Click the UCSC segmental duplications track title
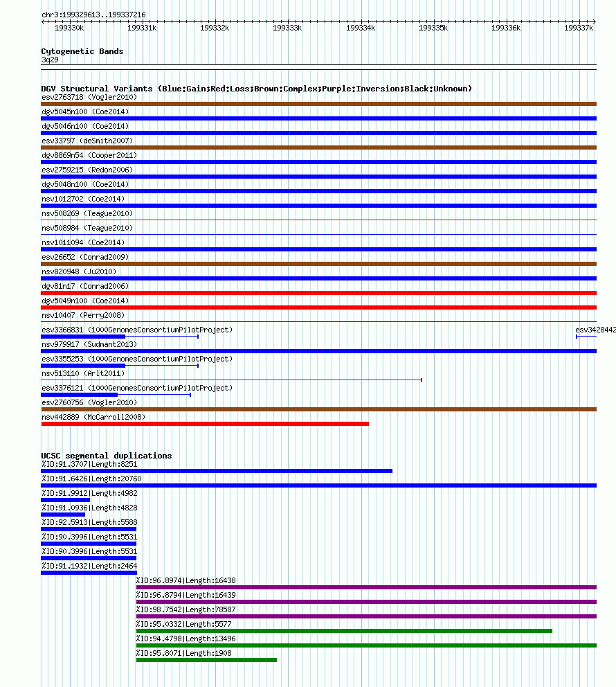This screenshot has width=616, height=687. [x=107, y=456]
